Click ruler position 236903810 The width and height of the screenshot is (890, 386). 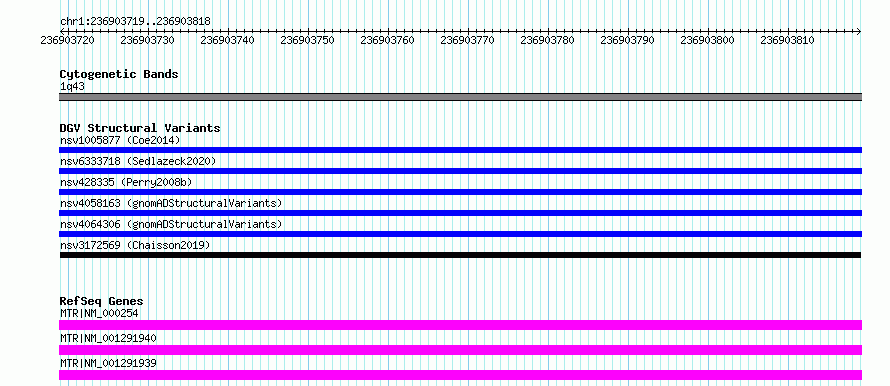point(788,40)
